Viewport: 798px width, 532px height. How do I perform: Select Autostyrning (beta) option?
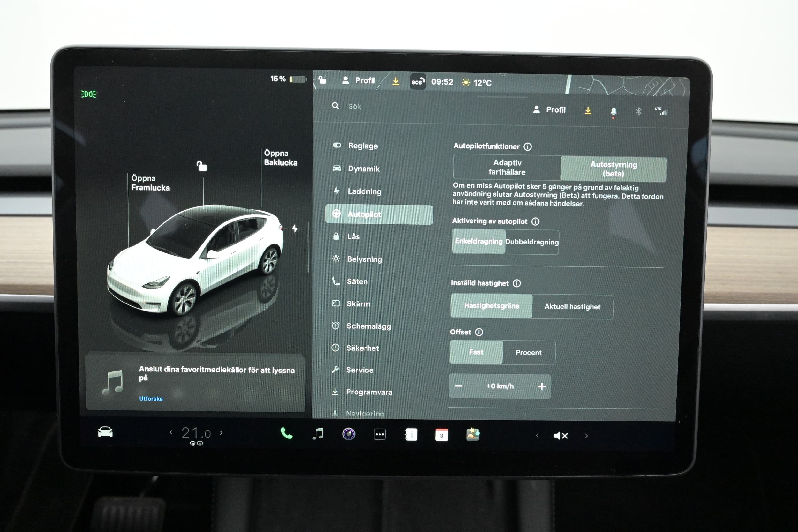click(614, 169)
